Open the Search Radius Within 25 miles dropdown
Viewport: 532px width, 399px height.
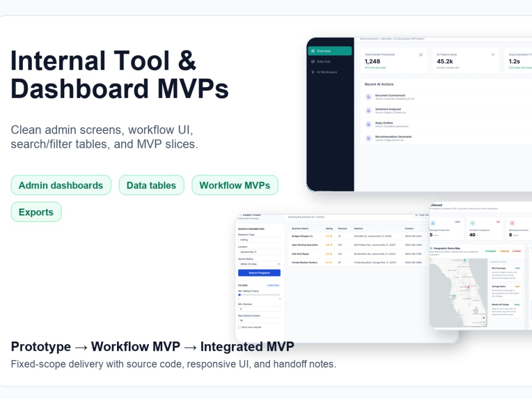tap(259, 264)
